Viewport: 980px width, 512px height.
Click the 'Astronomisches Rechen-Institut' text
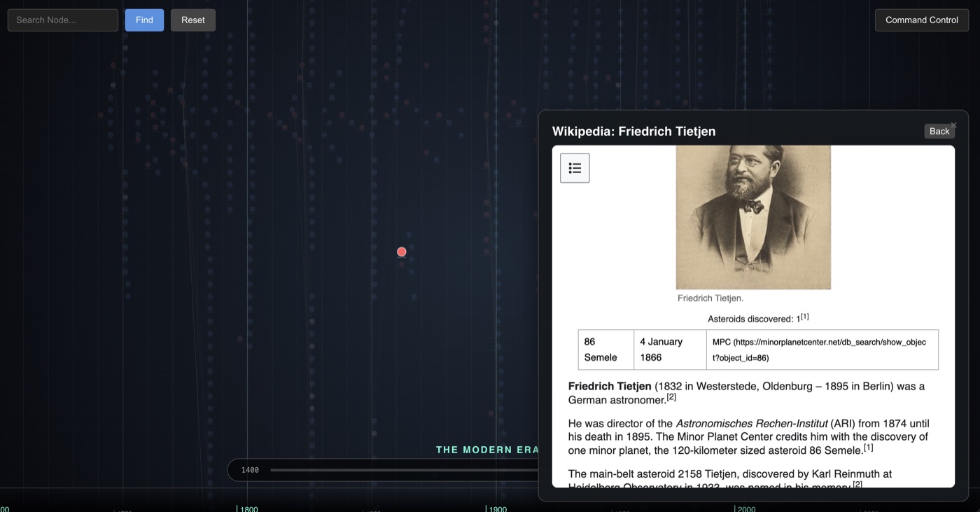click(752, 424)
